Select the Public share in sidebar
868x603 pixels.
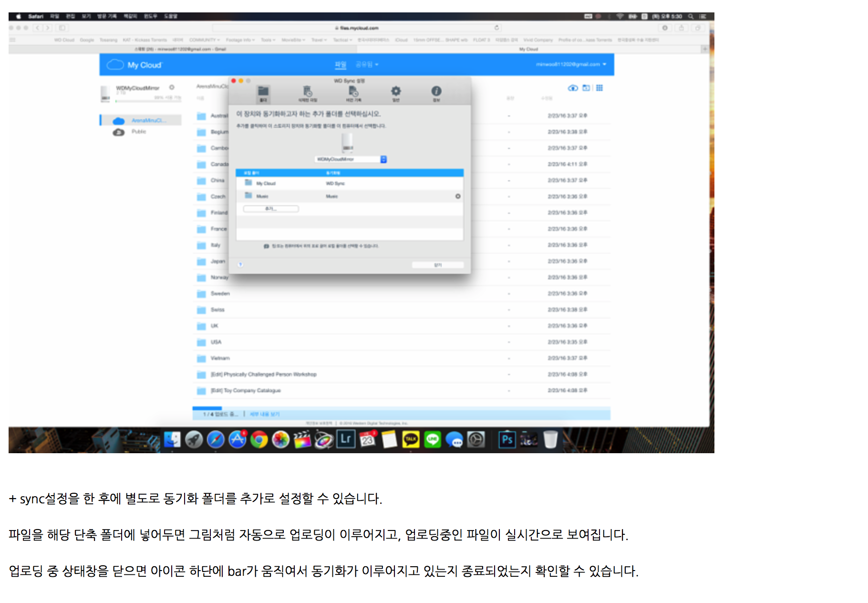click(130, 132)
